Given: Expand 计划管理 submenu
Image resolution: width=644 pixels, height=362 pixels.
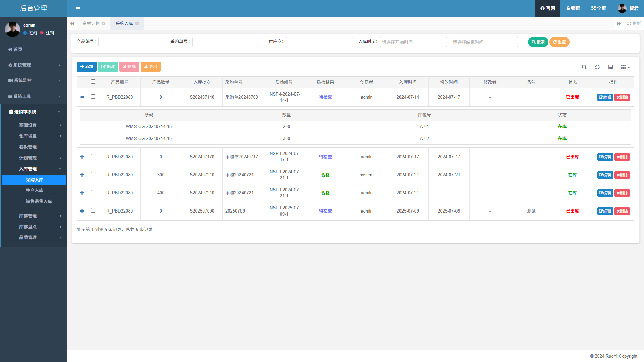Looking at the screenshot, I should click(x=34, y=158).
